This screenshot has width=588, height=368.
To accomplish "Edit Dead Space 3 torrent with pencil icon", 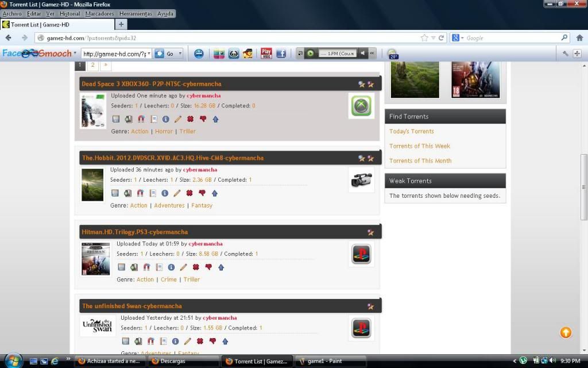I will (178, 119).
